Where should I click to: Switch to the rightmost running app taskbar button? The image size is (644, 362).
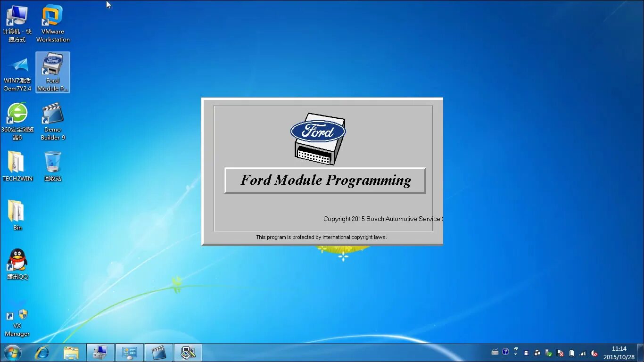pyautogui.click(x=188, y=353)
